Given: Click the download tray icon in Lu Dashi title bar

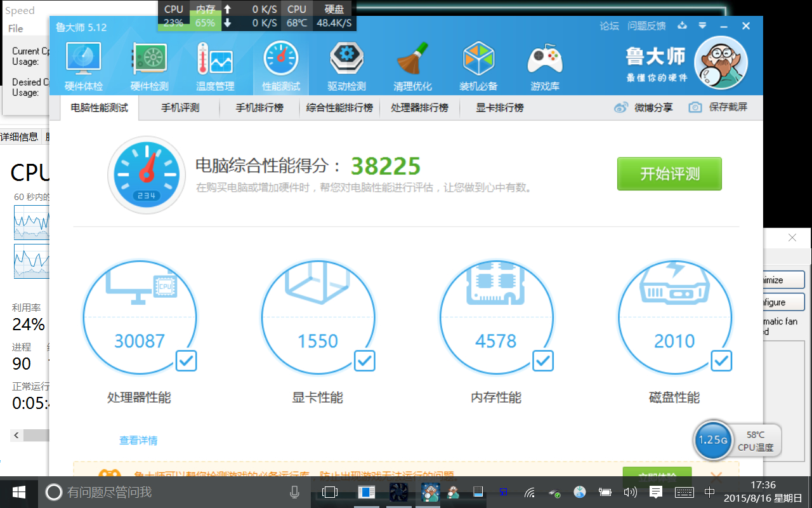Looking at the screenshot, I should 683,26.
